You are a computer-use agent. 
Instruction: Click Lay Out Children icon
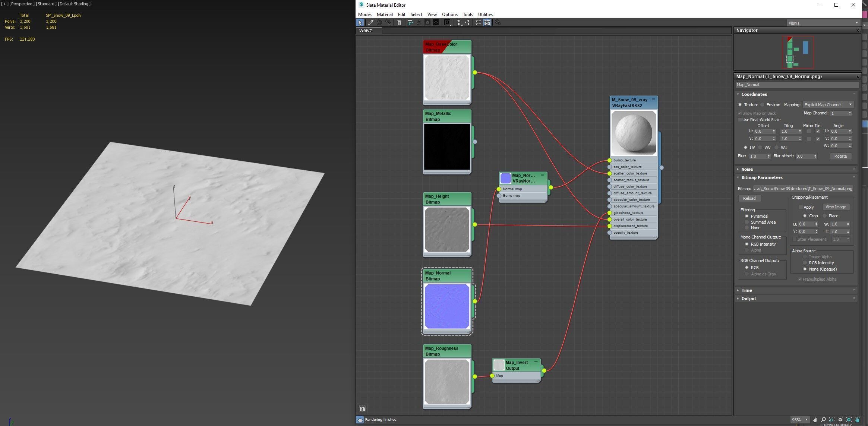click(467, 23)
